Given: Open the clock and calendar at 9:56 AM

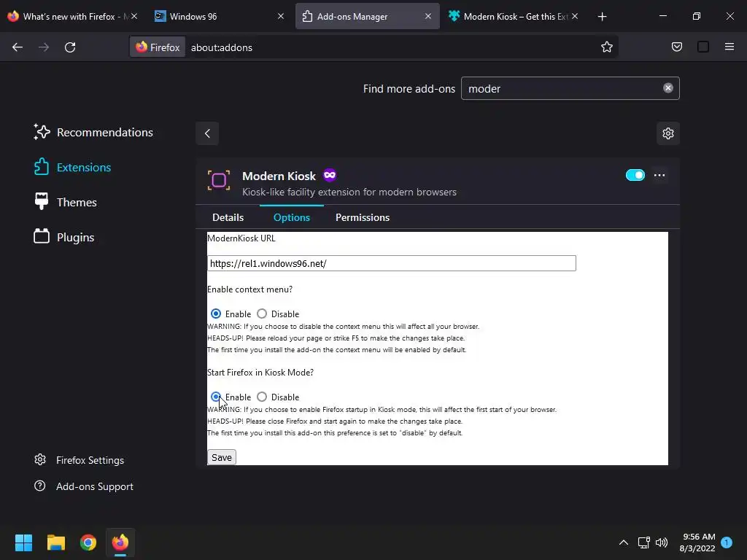Looking at the screenshot, I should [697, 542].
